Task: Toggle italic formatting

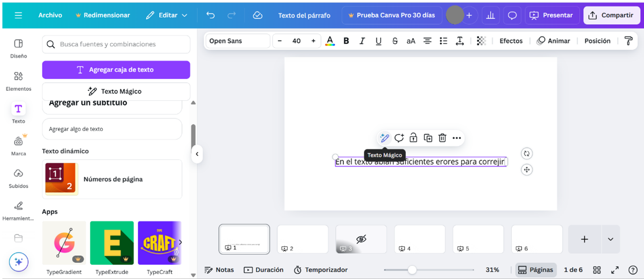Action: click(362, 41)
